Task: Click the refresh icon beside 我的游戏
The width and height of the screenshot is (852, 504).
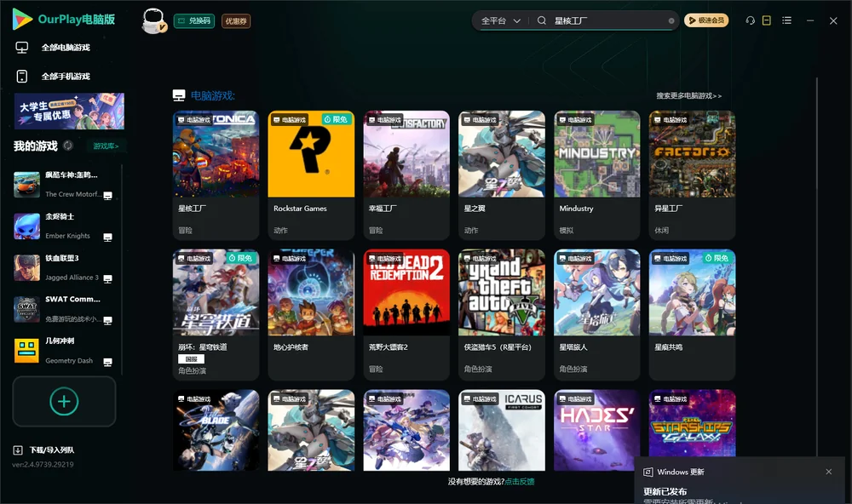Action: pos(68,146)
